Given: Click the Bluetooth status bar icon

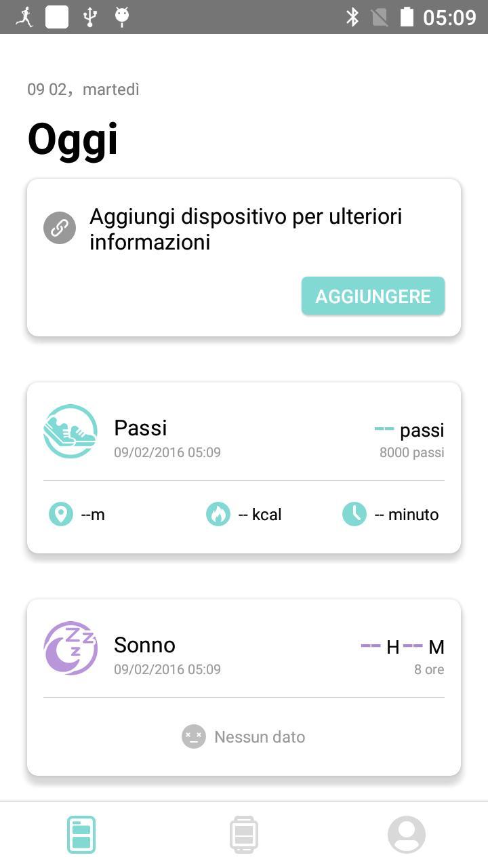Looking at the screenshot, I should [x=352, y=17].
